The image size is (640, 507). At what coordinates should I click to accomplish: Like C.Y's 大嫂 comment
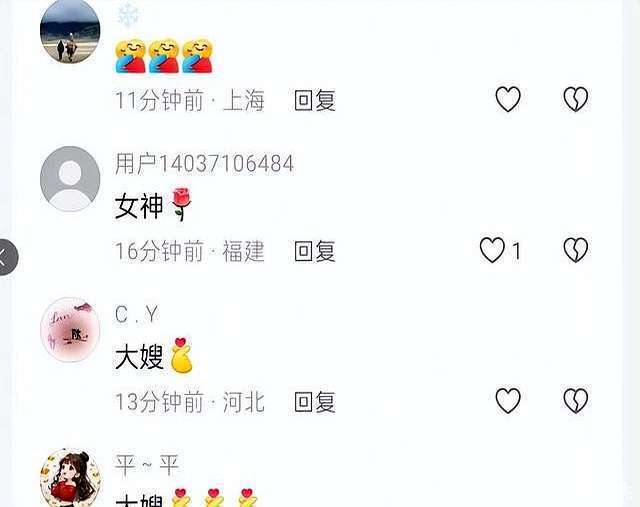(x=508, y=400)
